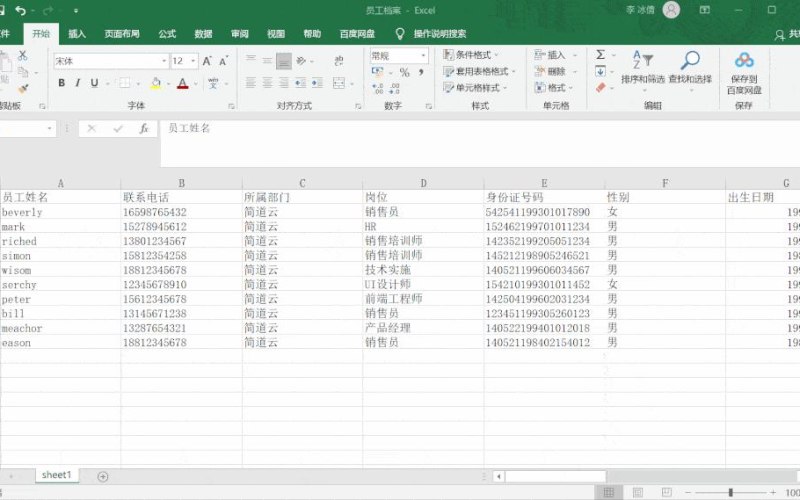Expand the 套用表格格式 dropdown
The width and height of the screenshot is (800, 500).
pyautogui.click(x=513, y=71)
